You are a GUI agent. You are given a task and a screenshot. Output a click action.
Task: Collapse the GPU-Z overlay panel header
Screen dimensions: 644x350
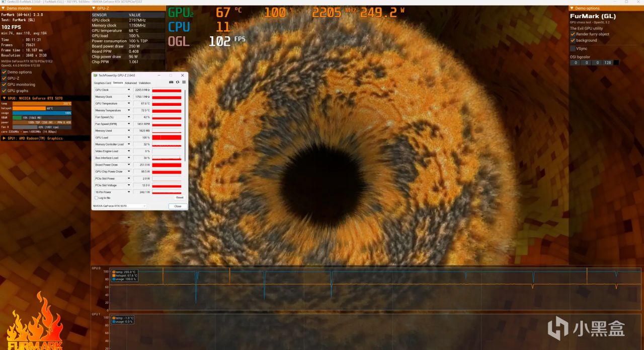(94, 9)
